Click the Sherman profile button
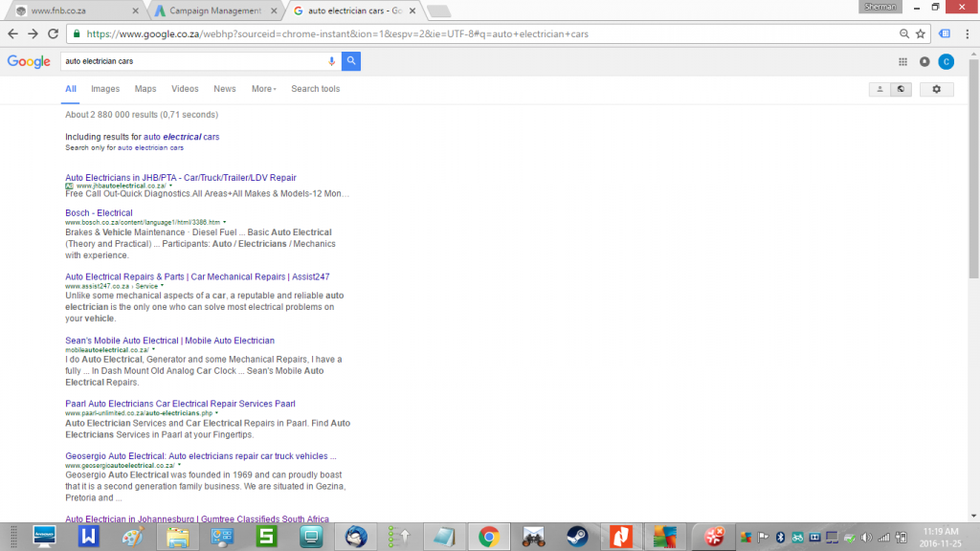980x551 pixels. [880, 7]
